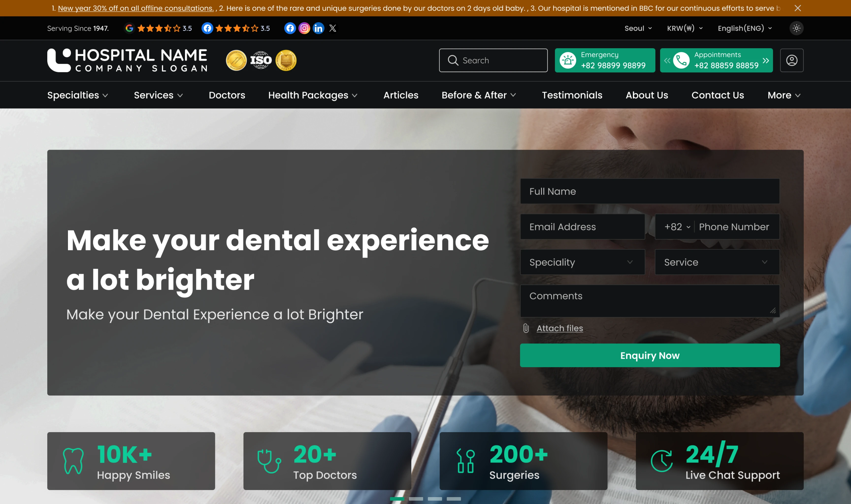
Task: Visit the hospital's Instagram page
Action: tap(304, 28)
